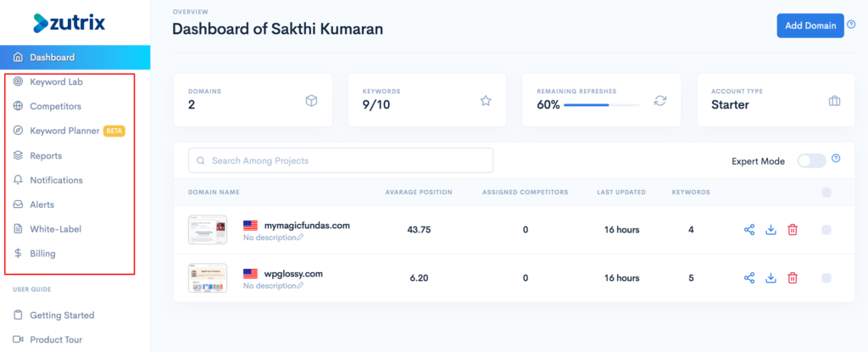Viewport: 868px width, 352px height.
Task: Share the wpglossy.com project
Action: pos(749,277)
